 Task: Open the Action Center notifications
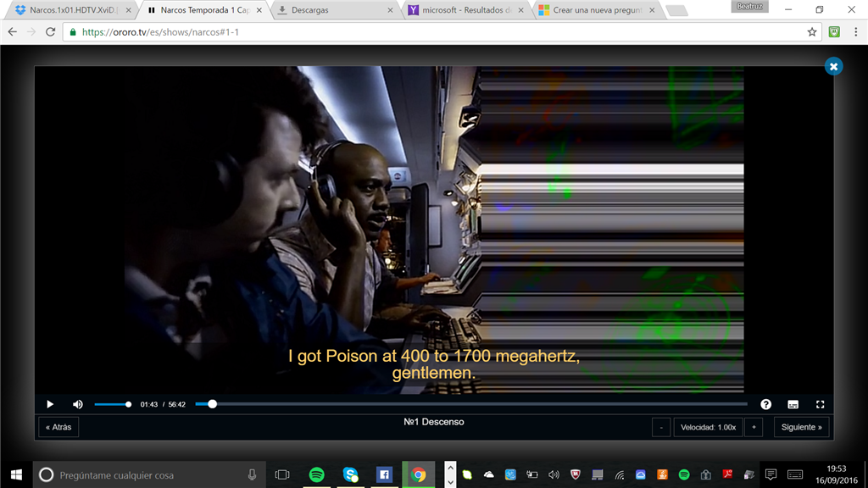pos(771,474)
